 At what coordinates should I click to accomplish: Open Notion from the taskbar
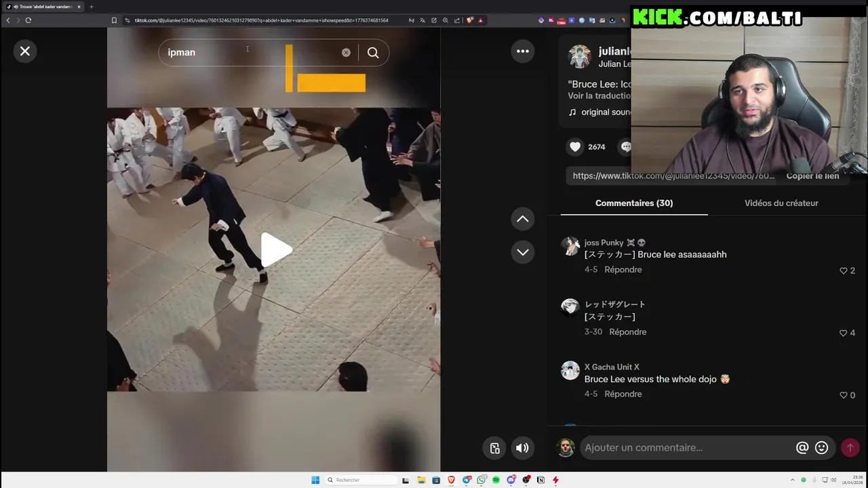(540, 480)
